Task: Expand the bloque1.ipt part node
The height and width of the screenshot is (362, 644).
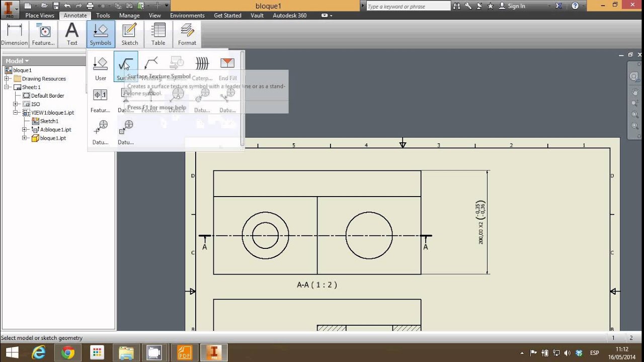Action: tap(25, 138)
